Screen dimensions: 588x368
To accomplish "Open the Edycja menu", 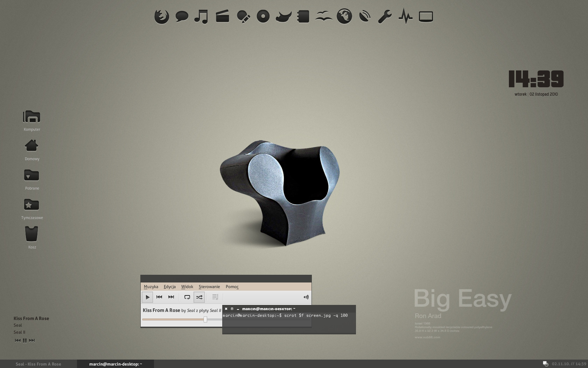I will coord(170,287).
